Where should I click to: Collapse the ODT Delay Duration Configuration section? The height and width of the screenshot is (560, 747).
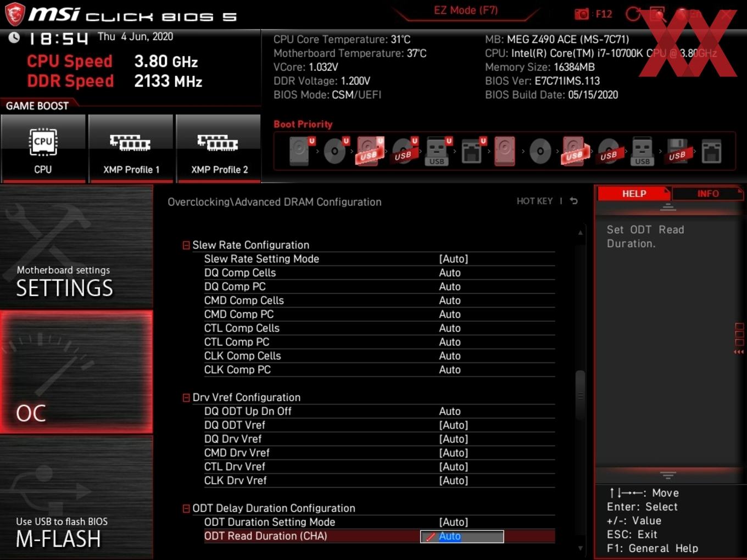tap(186, 508)
